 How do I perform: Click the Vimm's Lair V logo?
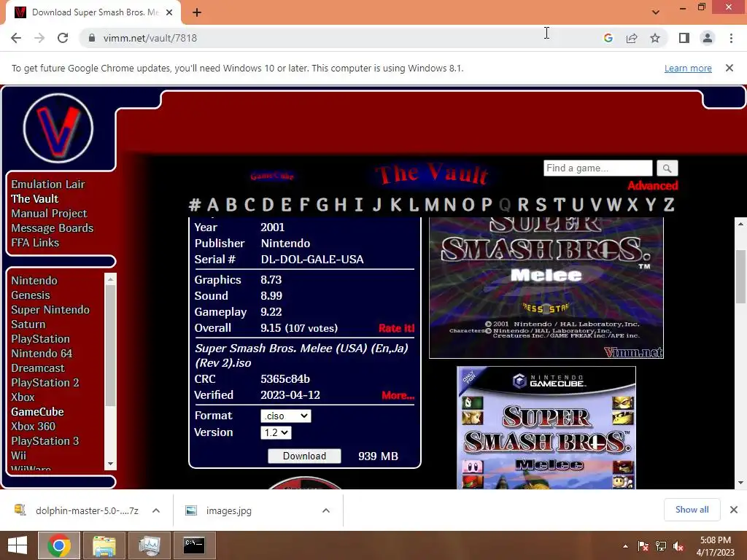[x=58, y=128]
